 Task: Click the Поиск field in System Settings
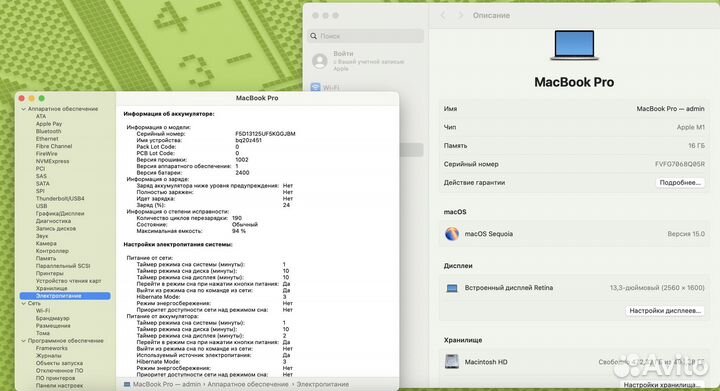click(366, 36)
